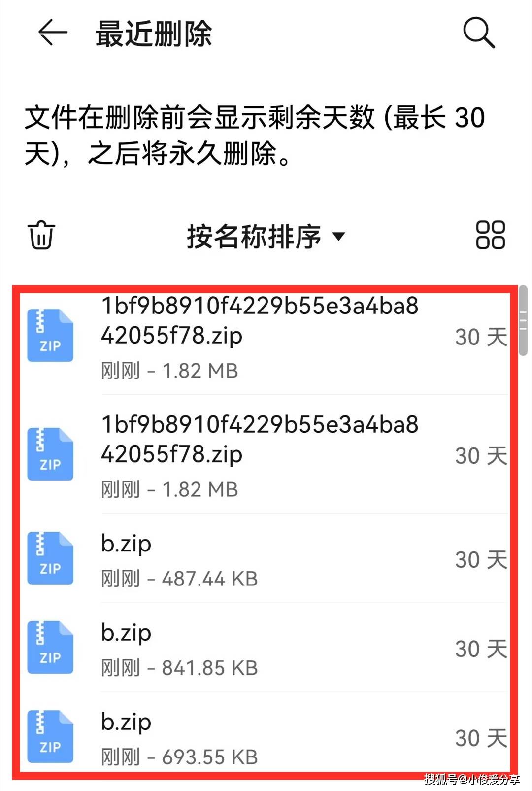Switch to grid view layout icon

(490, 235)
